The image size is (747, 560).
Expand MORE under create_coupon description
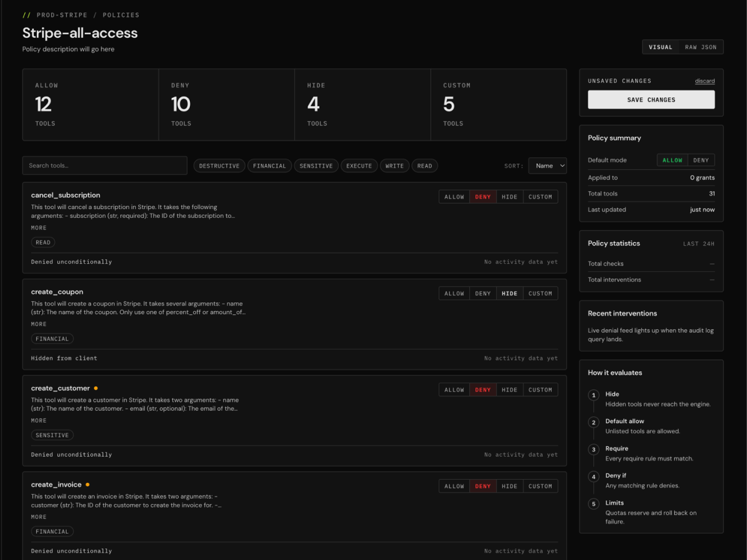coord(39,324)
